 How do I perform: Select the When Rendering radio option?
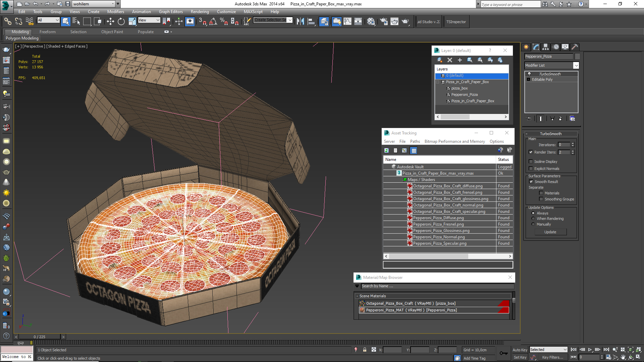pos(533,219)
